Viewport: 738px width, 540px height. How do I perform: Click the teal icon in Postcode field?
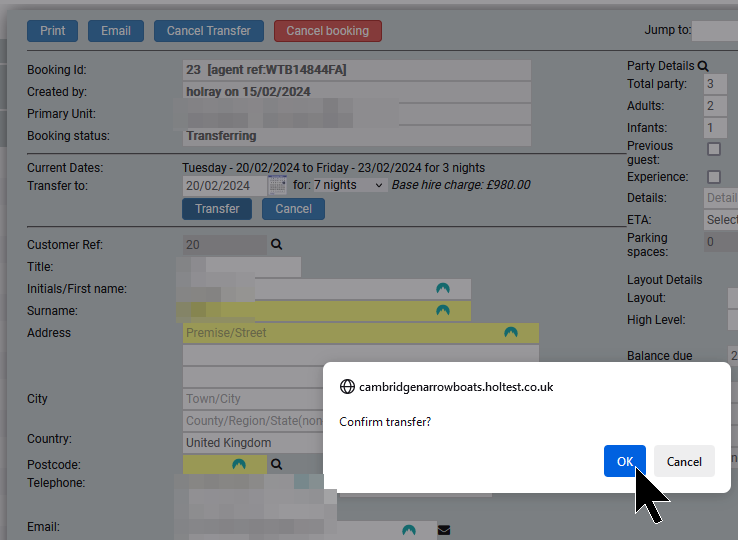tap(239, 465)
